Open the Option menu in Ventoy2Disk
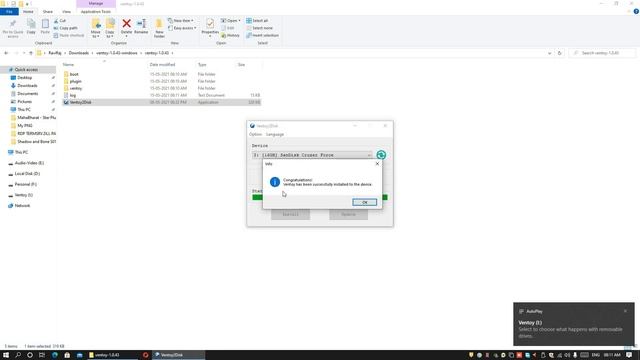 pos(256,134)
